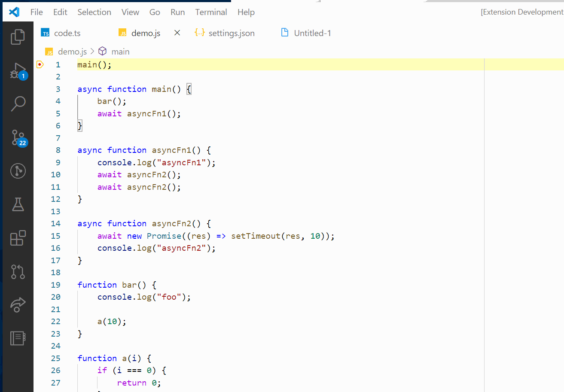Click "async function asyncFn2() {" on line 14
The width and height of the screenshot is (564, 392).
[144, 224]
